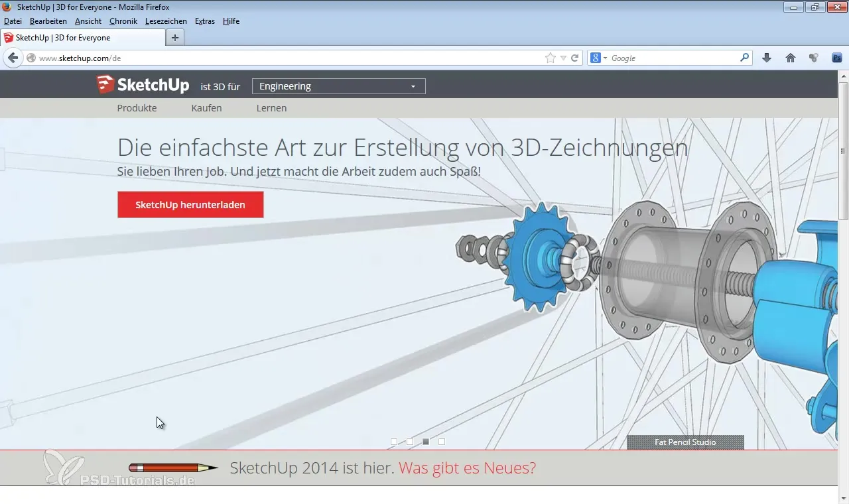This screenshot has height=504, width=849.
Task: Click the blue Ps toolbar icon
Action: point(837,58)
